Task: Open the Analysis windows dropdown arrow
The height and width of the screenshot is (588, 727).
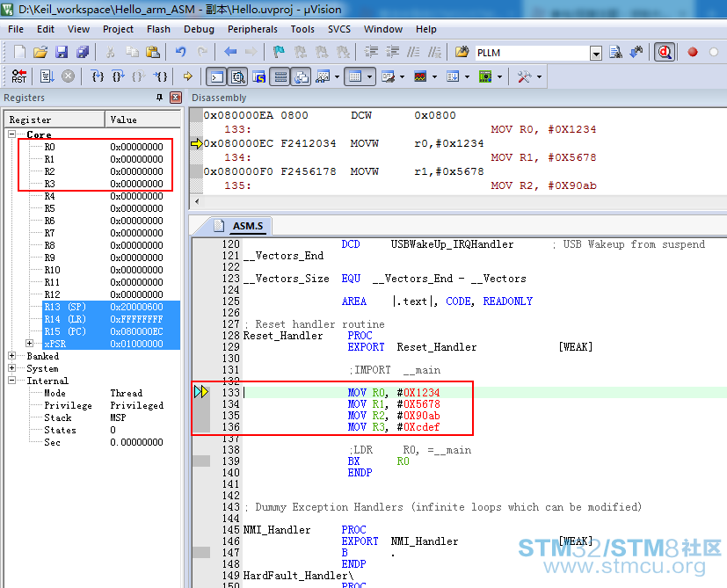Action: [x=434, y=76]
